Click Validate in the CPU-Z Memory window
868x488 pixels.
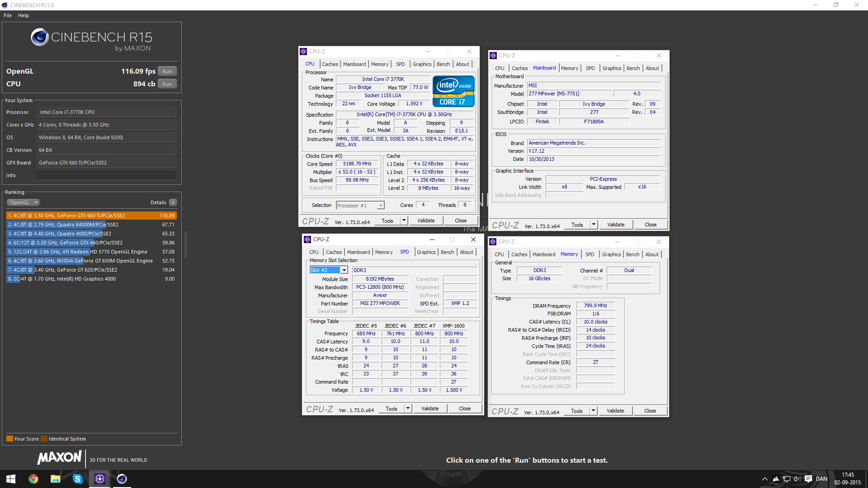(615, 411)
